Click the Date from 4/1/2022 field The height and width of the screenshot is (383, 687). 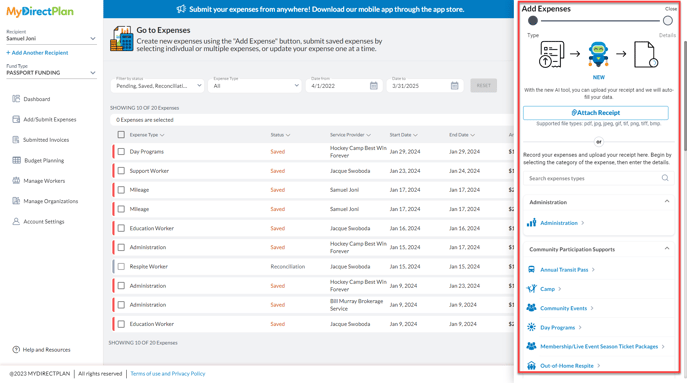click(344, 85)
